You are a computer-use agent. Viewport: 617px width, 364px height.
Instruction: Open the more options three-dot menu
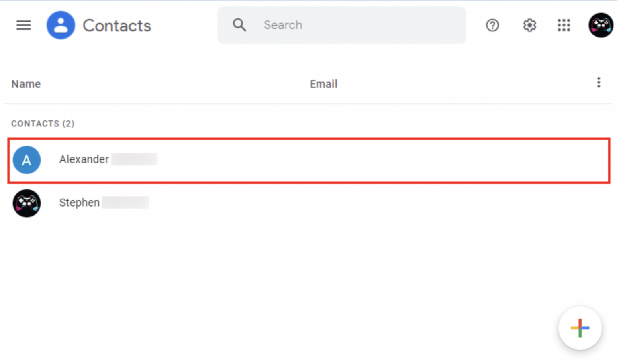pos(599,82)
